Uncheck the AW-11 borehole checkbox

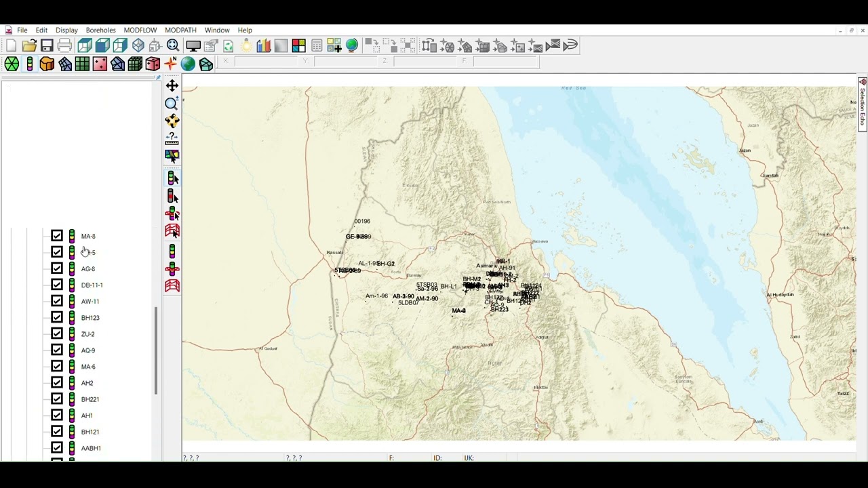tap(57, 301)
